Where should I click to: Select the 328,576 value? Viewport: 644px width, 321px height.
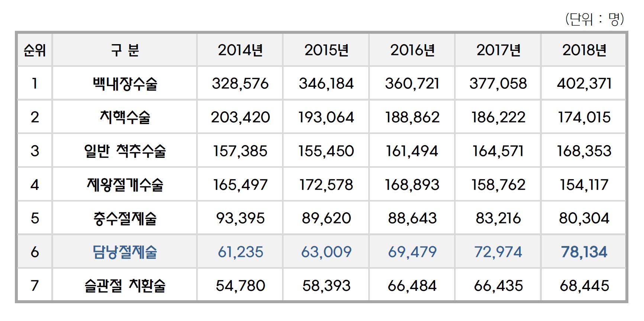[x=240, y=83]
